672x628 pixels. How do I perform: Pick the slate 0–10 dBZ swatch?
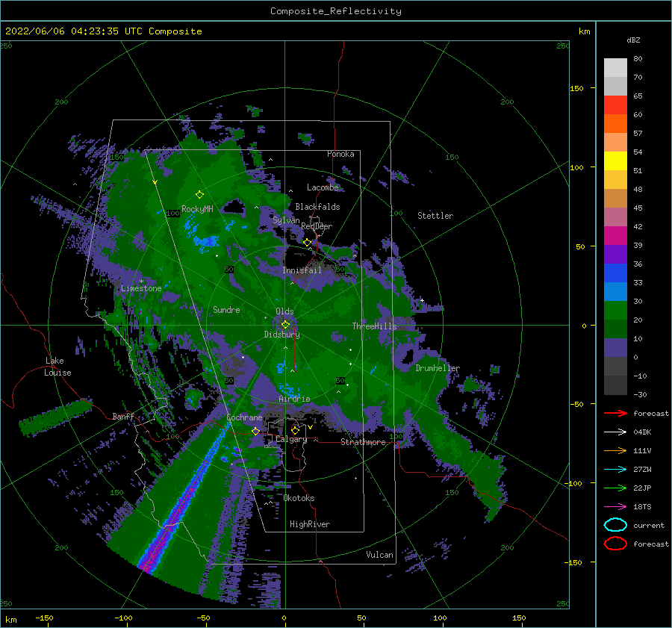[x=615, y=347]
